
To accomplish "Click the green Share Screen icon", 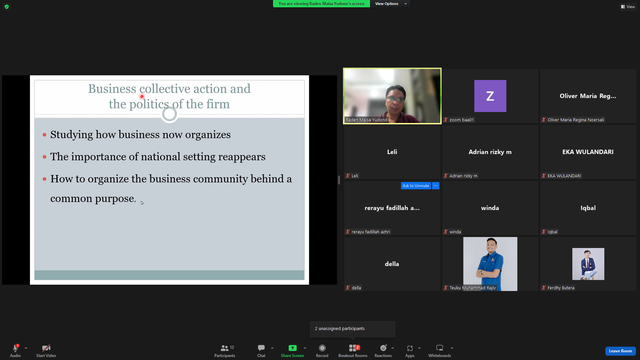I will pyautogui.click(x=292, y=348).
